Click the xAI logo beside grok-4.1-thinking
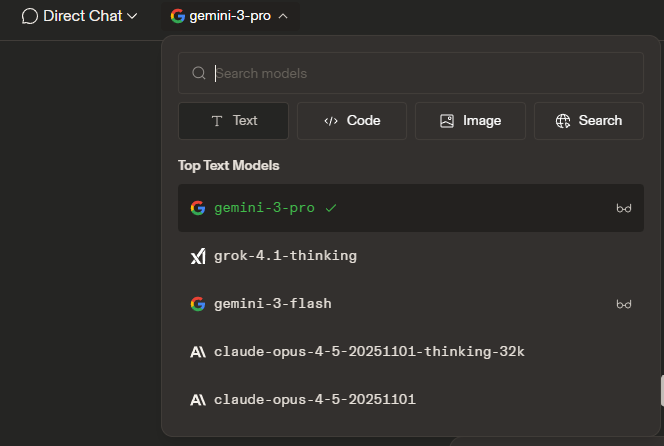The width and height of the screenshot is (664, 446). [x=198, y=256]
